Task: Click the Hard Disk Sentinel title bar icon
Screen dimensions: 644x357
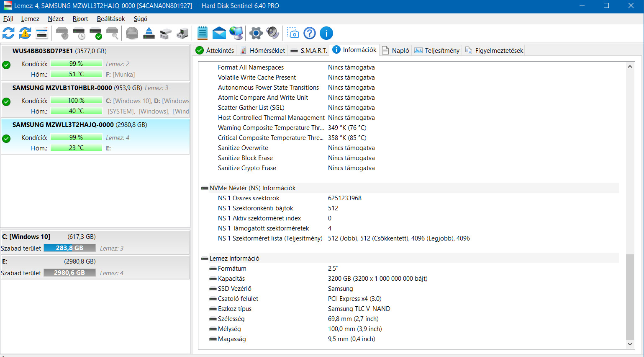Action: click(x=8, y=6)
